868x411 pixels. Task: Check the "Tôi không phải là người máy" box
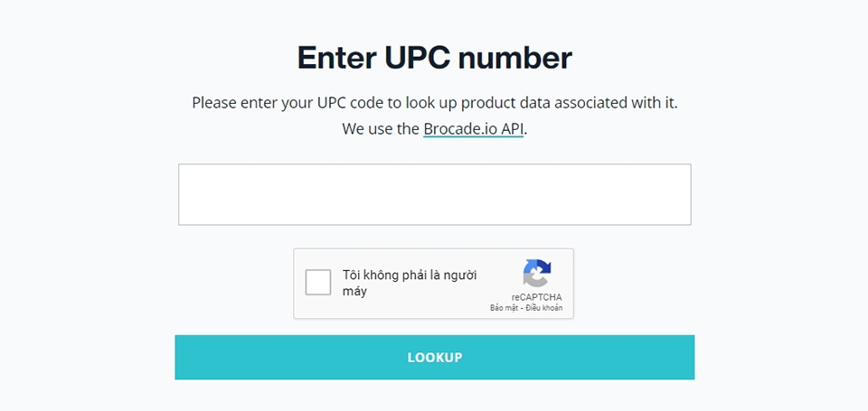coord(318,283)
